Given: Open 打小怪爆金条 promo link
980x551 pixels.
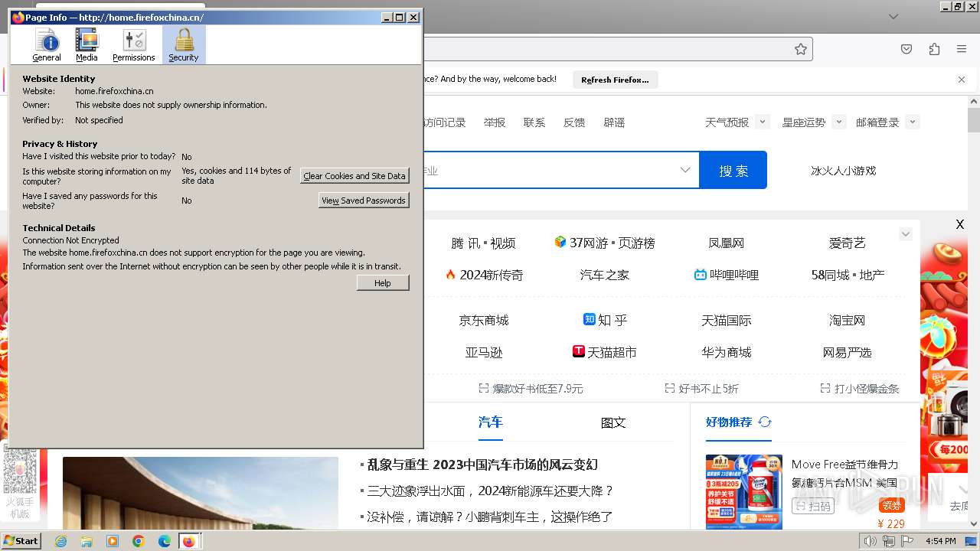Looking at the screenshot, I should pyautogui.click(x=860, y=389).
